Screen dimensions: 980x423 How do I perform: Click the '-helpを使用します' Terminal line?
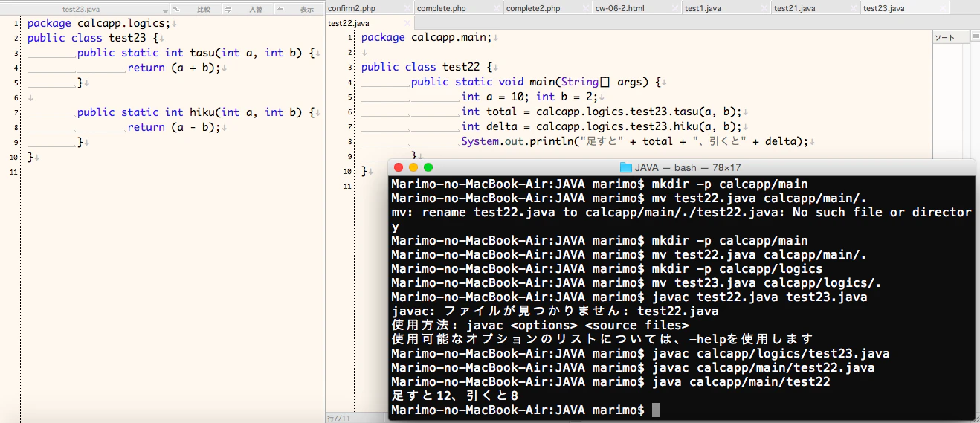coord(602,340)
